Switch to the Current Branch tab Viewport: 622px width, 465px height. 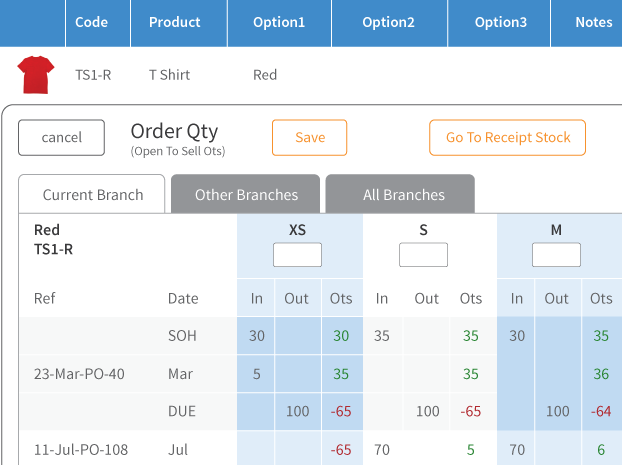coord(92,194)
